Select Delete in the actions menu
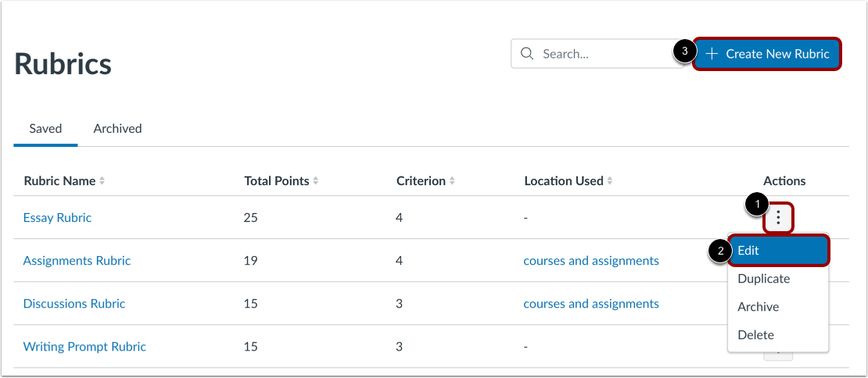The width and height of the screenshot is (868, 378). [x=755, y=335]
